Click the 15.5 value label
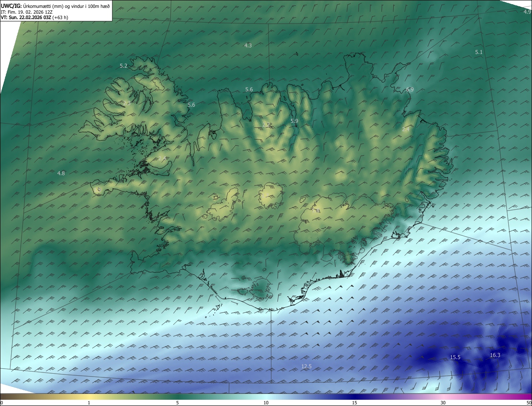The width and height of the screenshot is (532, 406). [455, 357]
